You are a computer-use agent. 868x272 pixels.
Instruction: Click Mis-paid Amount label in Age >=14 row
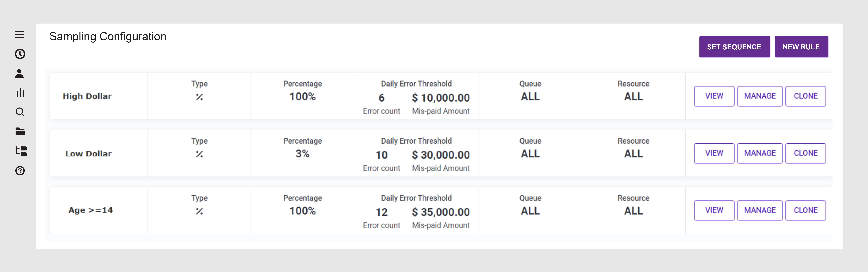click(441, 226)
